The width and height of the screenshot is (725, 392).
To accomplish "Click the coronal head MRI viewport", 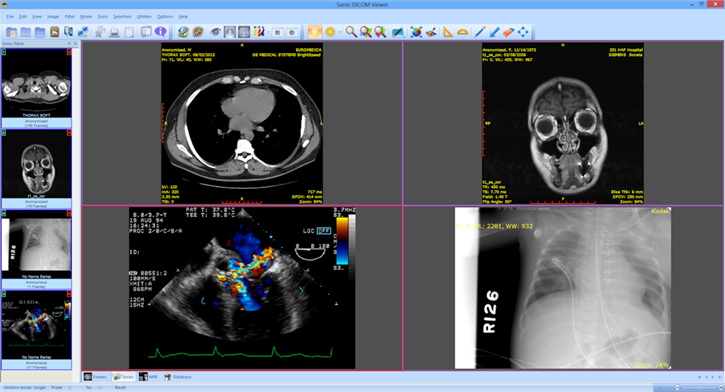I will [563, 123].
